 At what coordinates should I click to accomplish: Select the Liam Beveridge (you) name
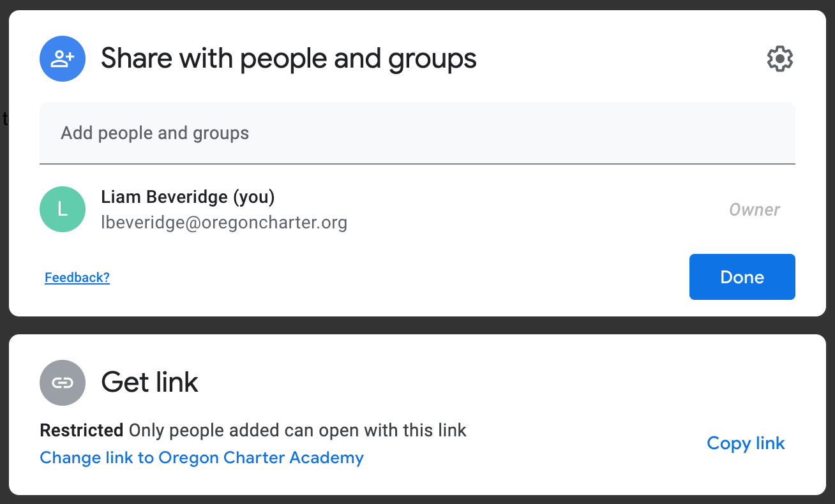coord(188,197)
